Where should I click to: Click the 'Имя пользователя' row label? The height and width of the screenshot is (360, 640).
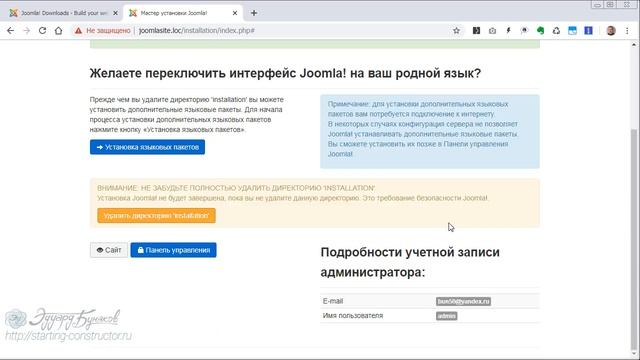click(x=353, y=316)
